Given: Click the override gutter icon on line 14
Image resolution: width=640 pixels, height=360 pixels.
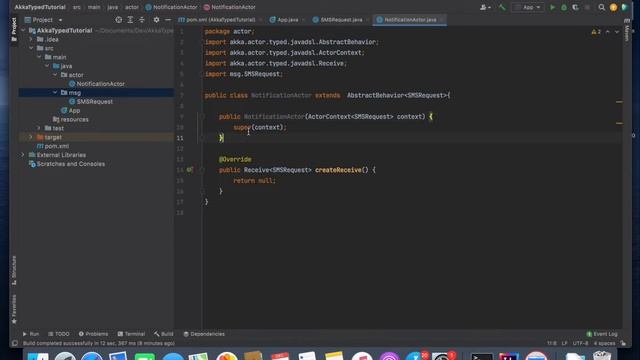Looking at the screenshot, I should [x=190, y=170].
